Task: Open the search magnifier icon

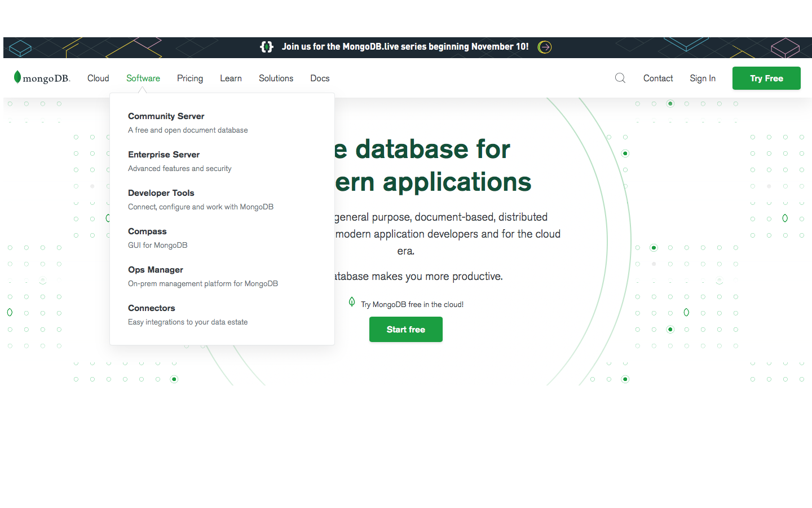Action: pos(620,78)
